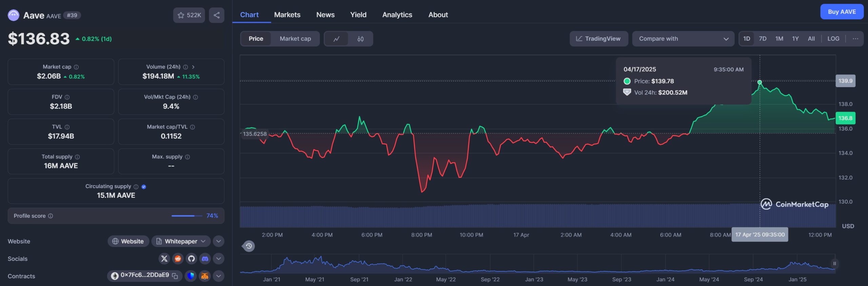Click Profile score info icon
Viewport: 868px width, 286px height.
click(51, 216)
